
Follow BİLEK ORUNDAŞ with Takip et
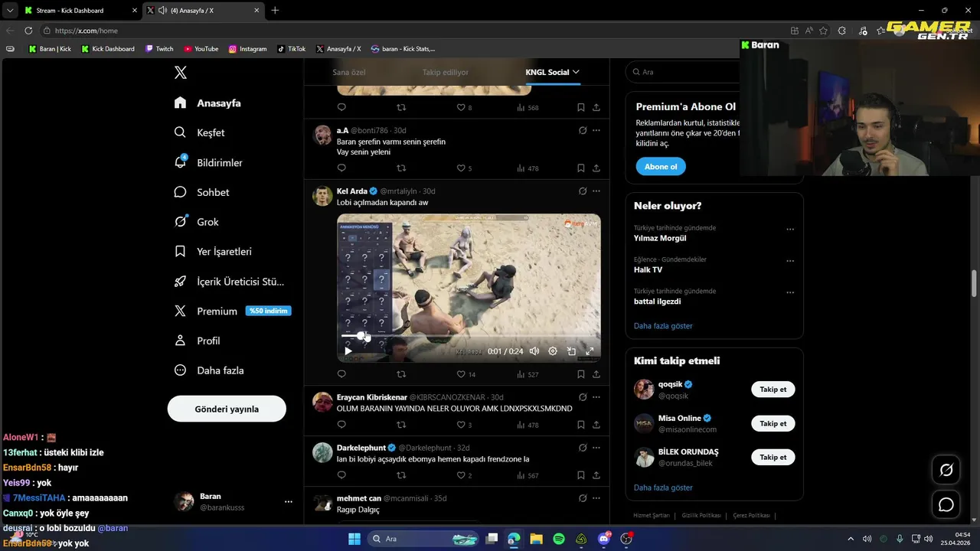(773, 457)
